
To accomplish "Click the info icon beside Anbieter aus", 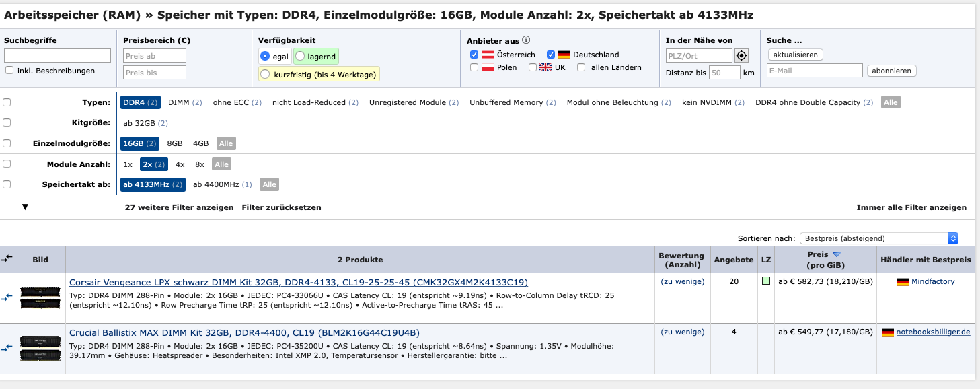I will click(x=526, y=40).
